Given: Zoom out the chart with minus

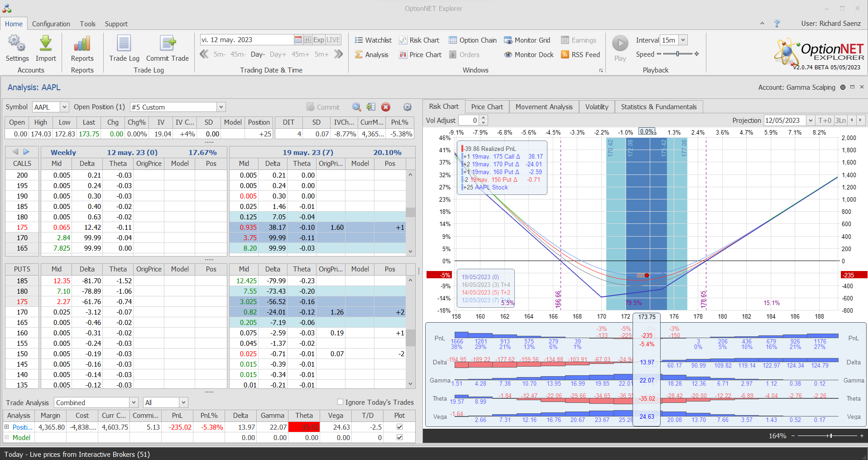Looking at the screenshot, I should click(x=793, y=436).
